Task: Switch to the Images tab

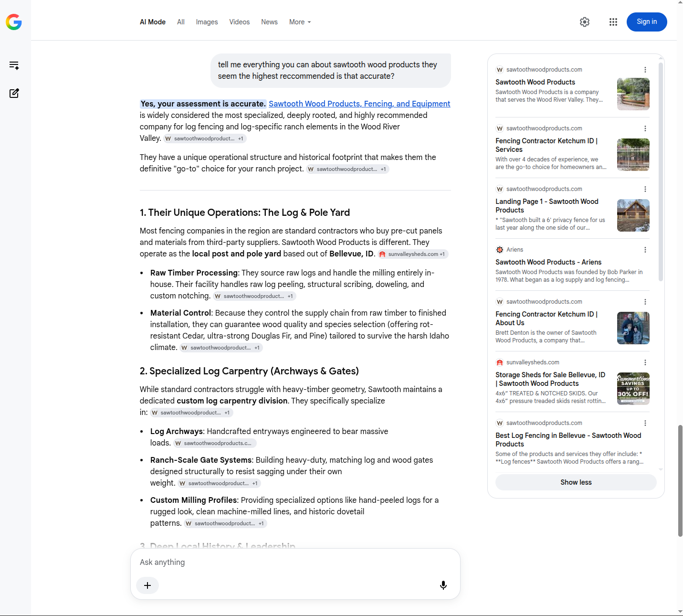Action: [207, 22]
